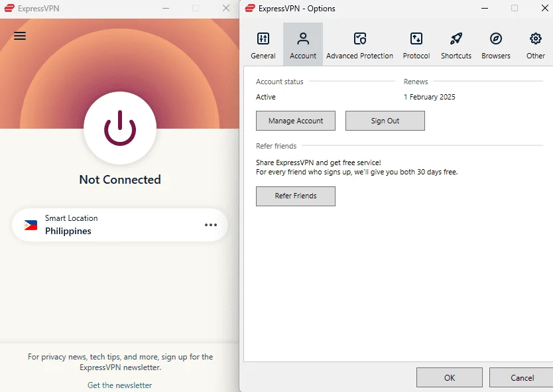
Task: Open the Get the newsletter link
Action: pyautogui.click(x=120, y=385)
